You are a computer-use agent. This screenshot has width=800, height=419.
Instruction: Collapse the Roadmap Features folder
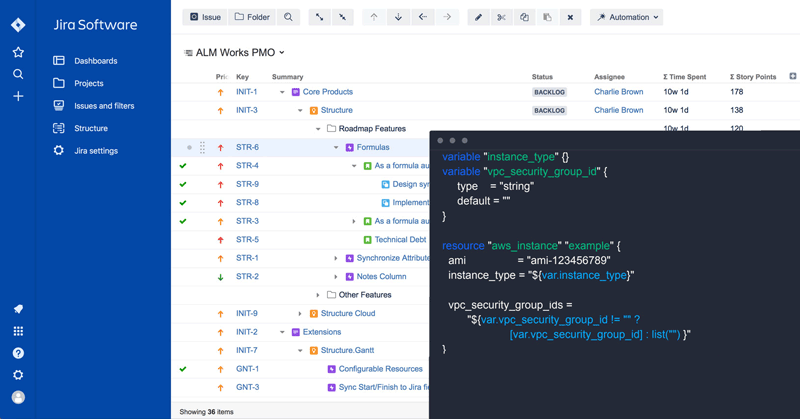[318, 129]
